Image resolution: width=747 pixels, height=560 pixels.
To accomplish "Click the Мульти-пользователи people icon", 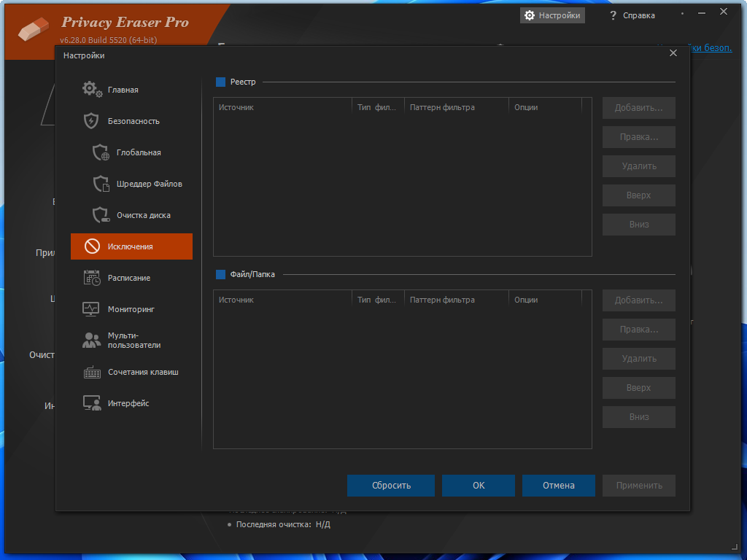I will tap(91, 341).
